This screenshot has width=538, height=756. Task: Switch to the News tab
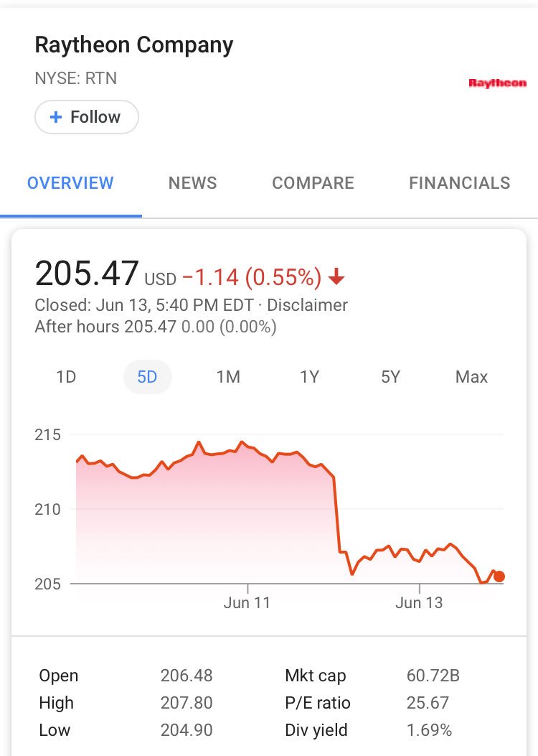[193, 183]
